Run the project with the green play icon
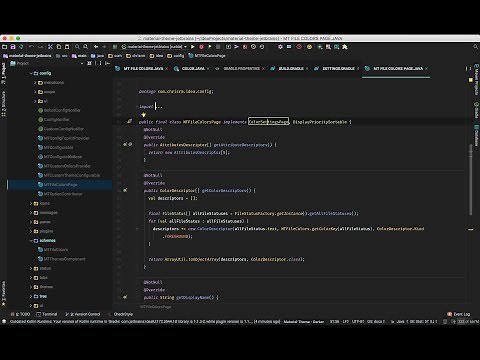Image resolution: width=480 pixels, height=360 pixels. (193, 47)
